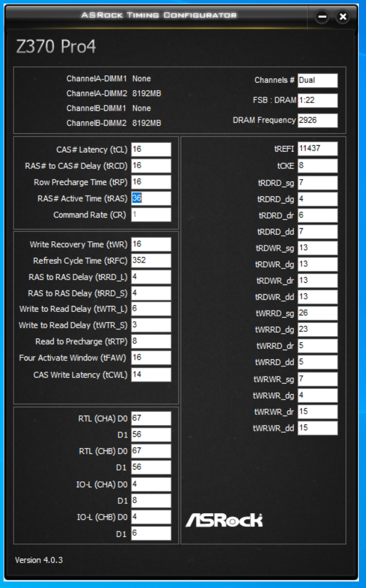The height and width of the screenshot is (588, 366).
Task: Select the RTL (CHB) D0 value field
Action: (x=151, y=450)
